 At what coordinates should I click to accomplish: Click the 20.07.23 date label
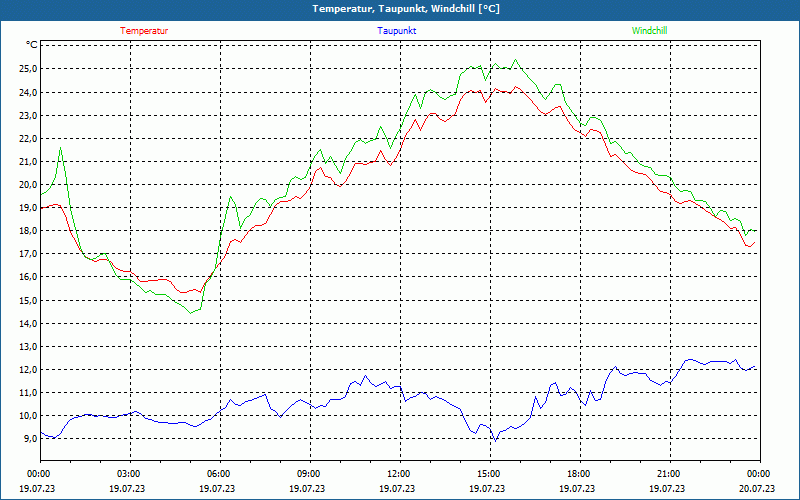757,488
